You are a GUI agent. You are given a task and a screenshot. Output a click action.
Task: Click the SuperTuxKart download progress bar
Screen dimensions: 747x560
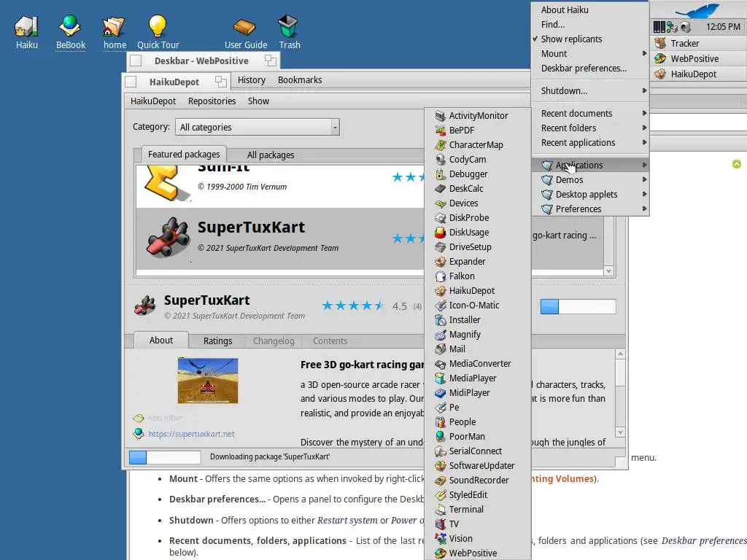(x=578, y=307)
